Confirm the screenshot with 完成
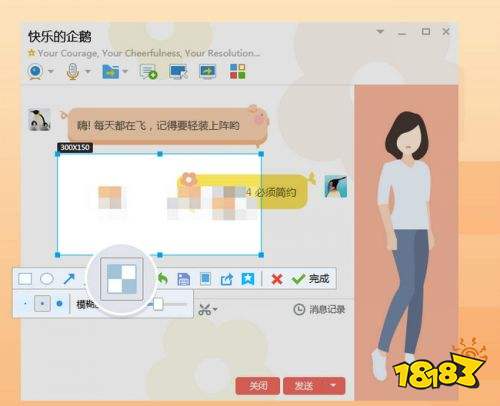Screen dimensions: 500x406 tap(311, 279)
